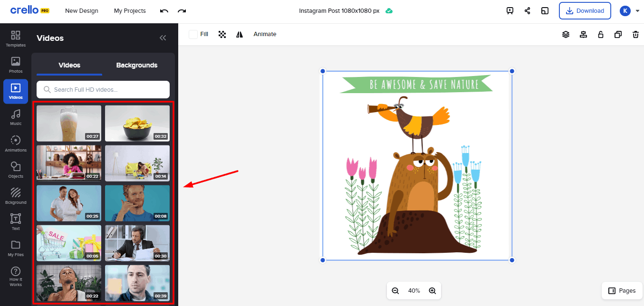The image size is (644, 306).
Task: Flip the element using flip icon
Action: coord(240,34)
